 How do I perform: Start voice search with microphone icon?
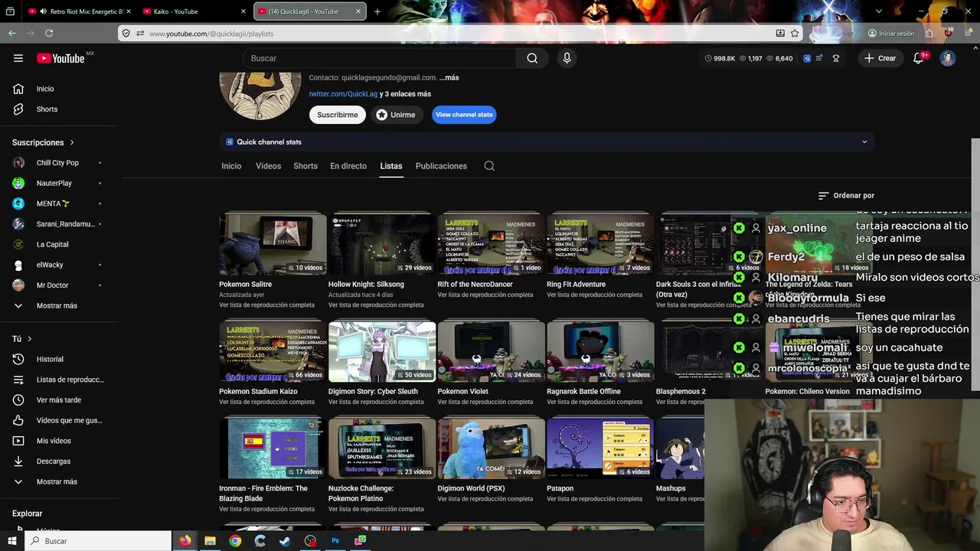[567, 58]
